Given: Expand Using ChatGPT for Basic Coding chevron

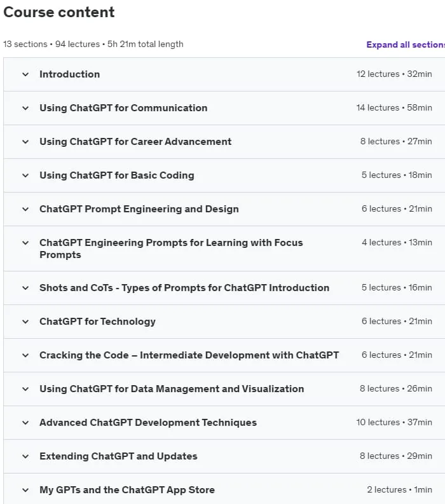Looking at the screenshot, I should pos(25,176).
